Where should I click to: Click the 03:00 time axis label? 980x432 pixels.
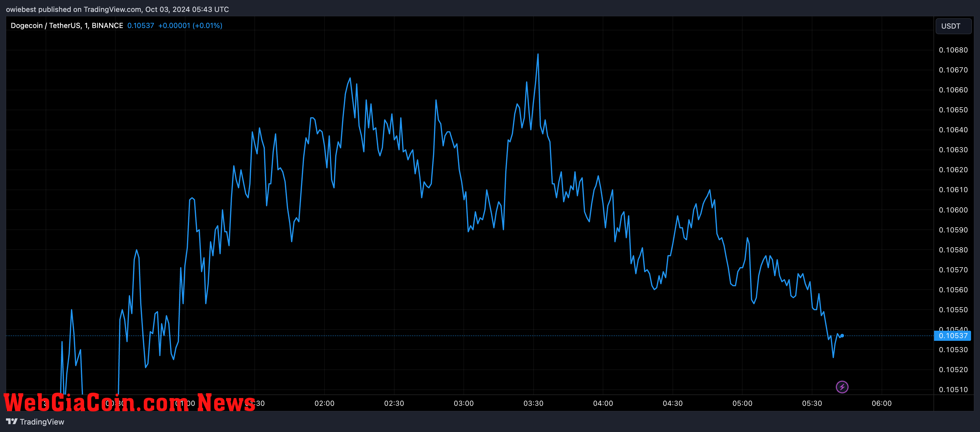point(463,403)
